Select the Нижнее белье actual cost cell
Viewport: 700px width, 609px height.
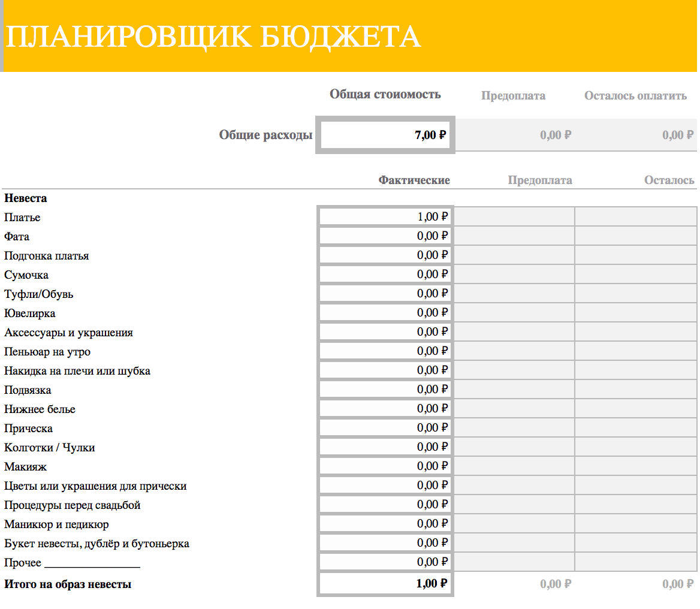click(x=385, y=409)
